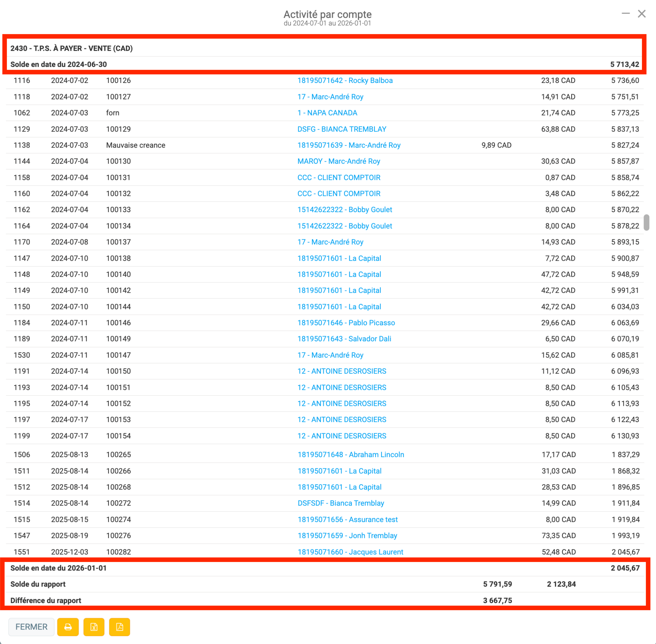Select the Mauvaise creance entry row

[x=136, y=145]
